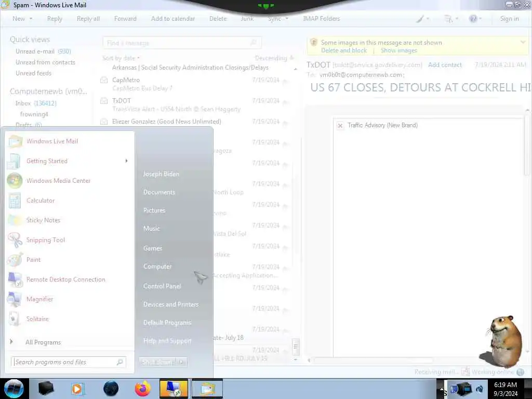The width and height of the screenshot is (532, 399).
Task: Show hidden tray icons arrow
Action: (442, 389)
